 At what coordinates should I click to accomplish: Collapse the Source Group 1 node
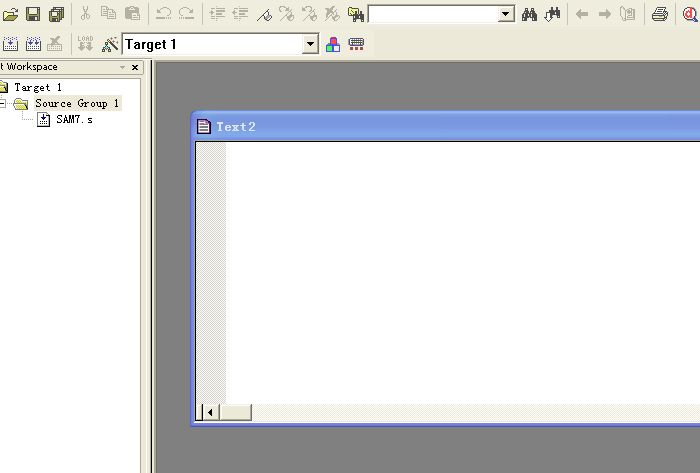click(3, 104)
